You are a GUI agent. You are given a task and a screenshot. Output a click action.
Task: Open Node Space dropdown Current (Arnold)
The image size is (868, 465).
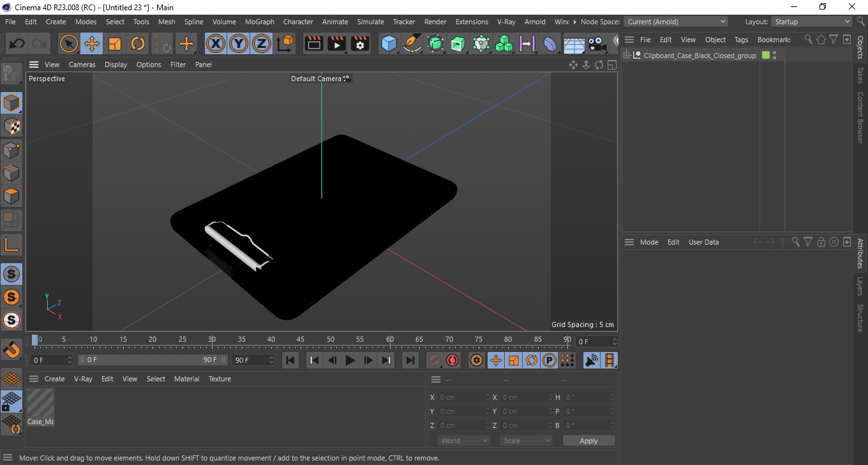(675, 22)
